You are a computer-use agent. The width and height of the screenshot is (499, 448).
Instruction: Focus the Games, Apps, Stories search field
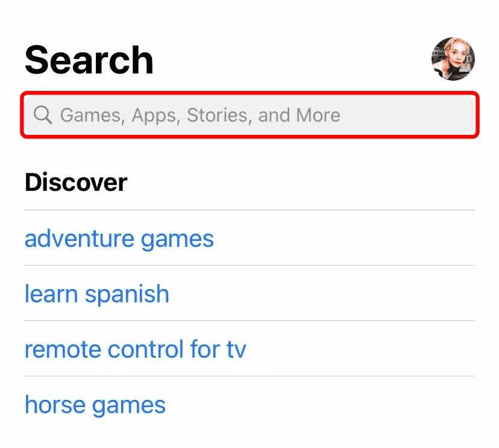coord(249,115)
